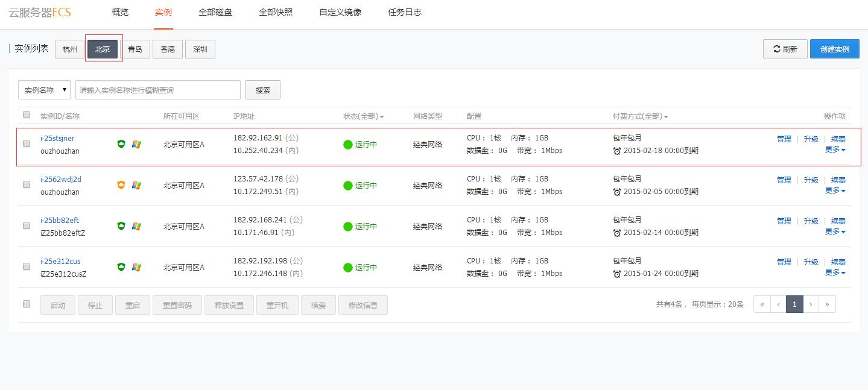Select the 青岛 region tab
The image size is (868, 390).
(136, 49)
